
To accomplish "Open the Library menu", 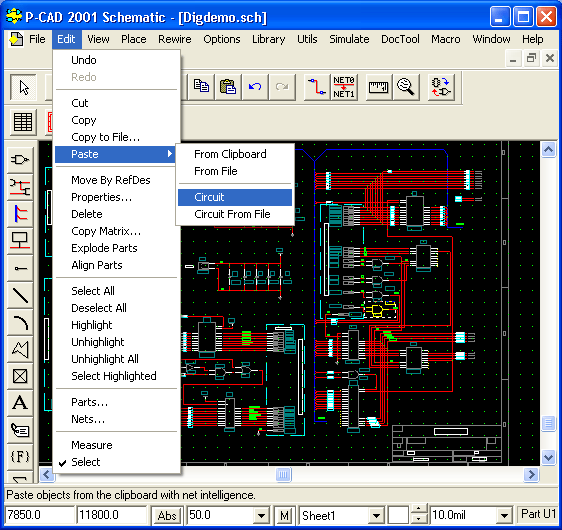I will coord(268,39).
